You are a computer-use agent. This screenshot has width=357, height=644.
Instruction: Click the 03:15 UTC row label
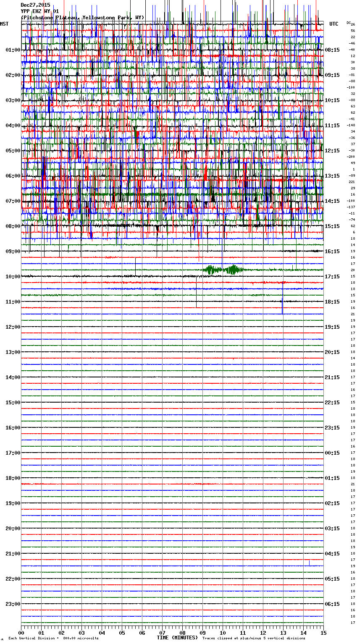tap(332, 529)
